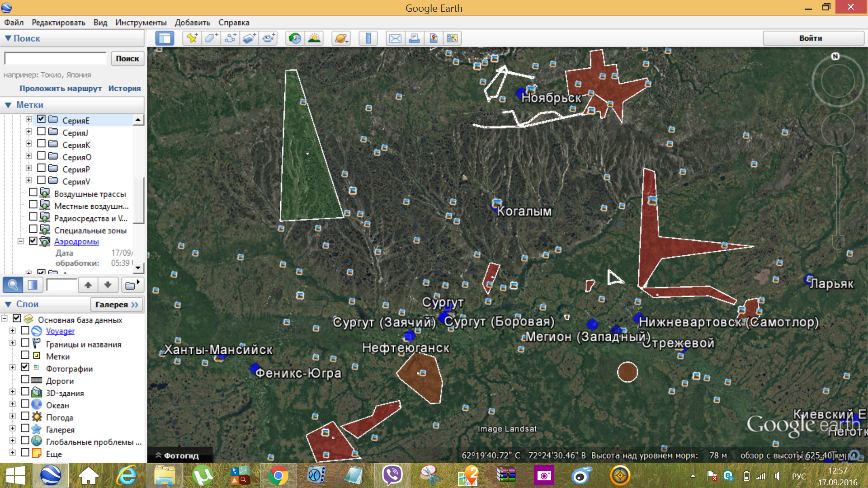This screenshot has width=868, height=488.
Task: Open the Инструменты menu
Action: [x=141, y=23]
